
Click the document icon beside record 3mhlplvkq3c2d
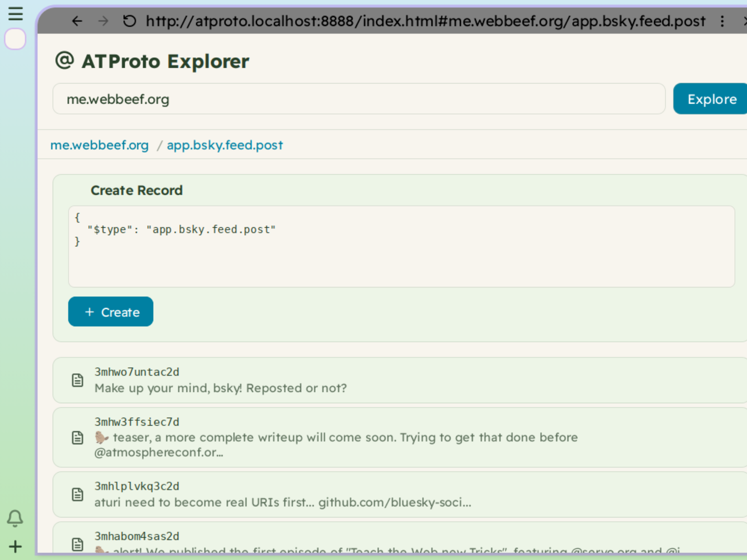pyautogui.click(x=78, y=494)
